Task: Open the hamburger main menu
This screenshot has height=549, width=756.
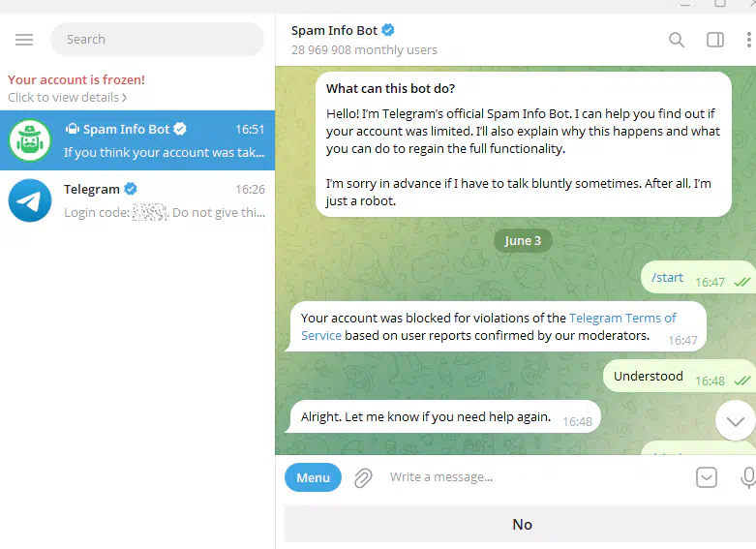Action: (24, 40)
